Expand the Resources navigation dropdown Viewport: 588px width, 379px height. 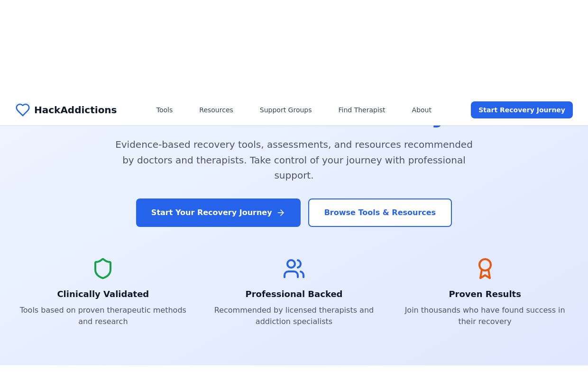(x=216, y=110)
